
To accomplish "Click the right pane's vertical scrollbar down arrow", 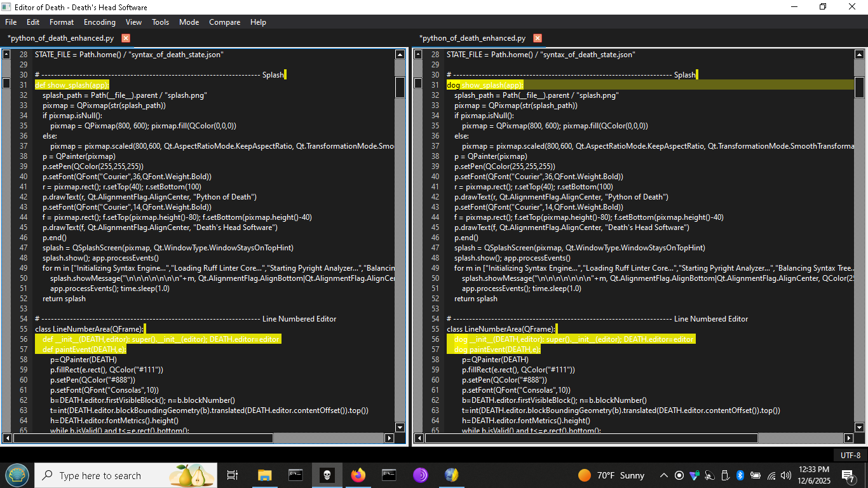I will (x=859, y=427).
